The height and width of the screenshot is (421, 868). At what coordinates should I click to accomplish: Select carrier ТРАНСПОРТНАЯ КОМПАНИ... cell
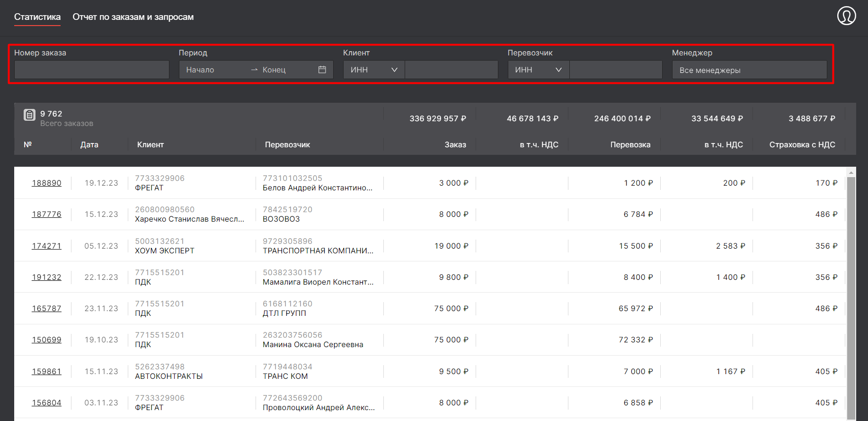[318, 251]
